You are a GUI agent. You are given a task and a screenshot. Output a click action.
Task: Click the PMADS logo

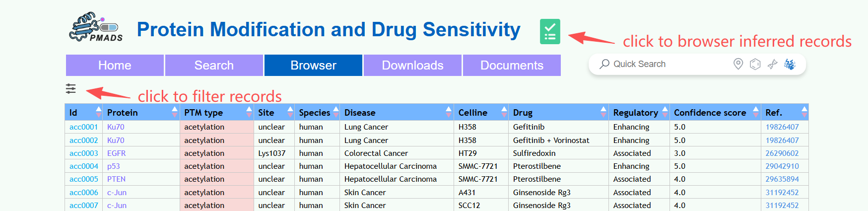click(x=96, y=28)
